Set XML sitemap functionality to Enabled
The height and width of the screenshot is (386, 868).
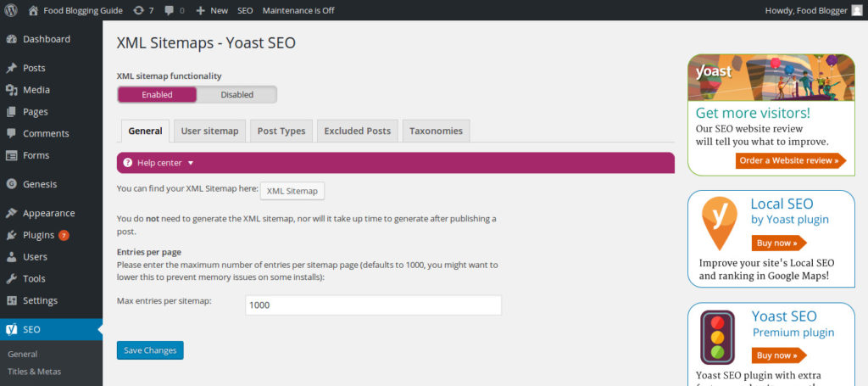pyautogui.click(x=157, y=95)
